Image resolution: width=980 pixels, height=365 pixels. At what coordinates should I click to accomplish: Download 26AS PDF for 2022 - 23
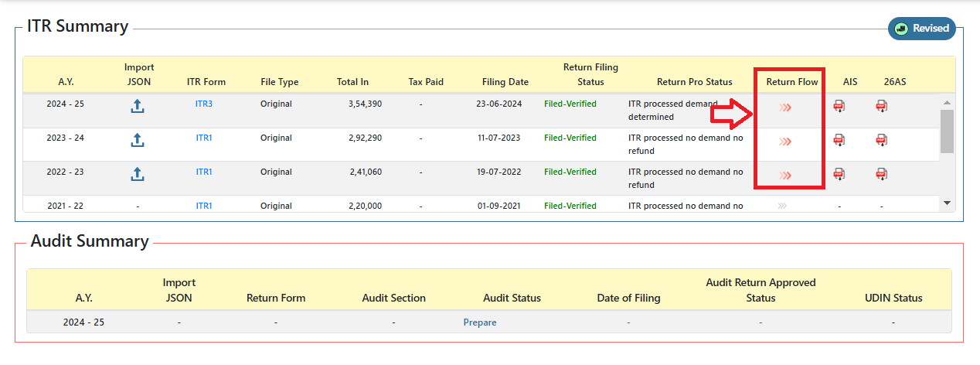(x=881, y=175)
